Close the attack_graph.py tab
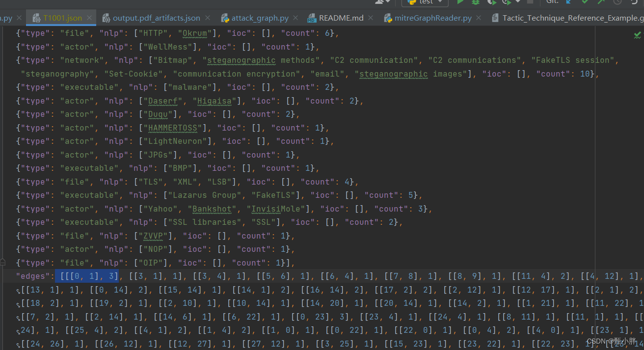 point(296,18)
